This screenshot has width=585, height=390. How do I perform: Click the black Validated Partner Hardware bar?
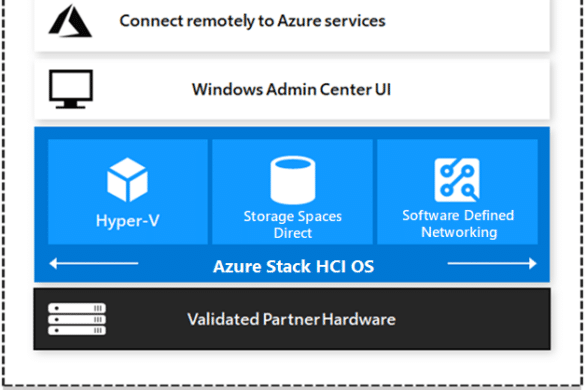coord(292,319)
